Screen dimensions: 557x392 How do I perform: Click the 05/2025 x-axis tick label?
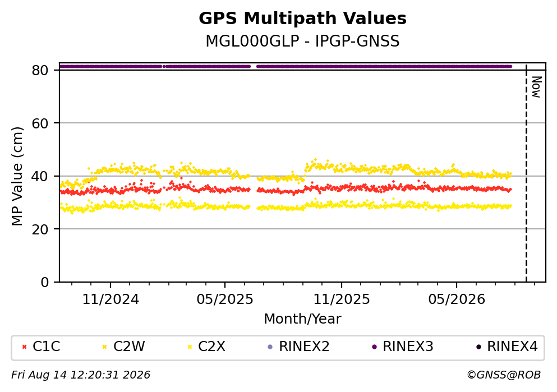[225, 299]
